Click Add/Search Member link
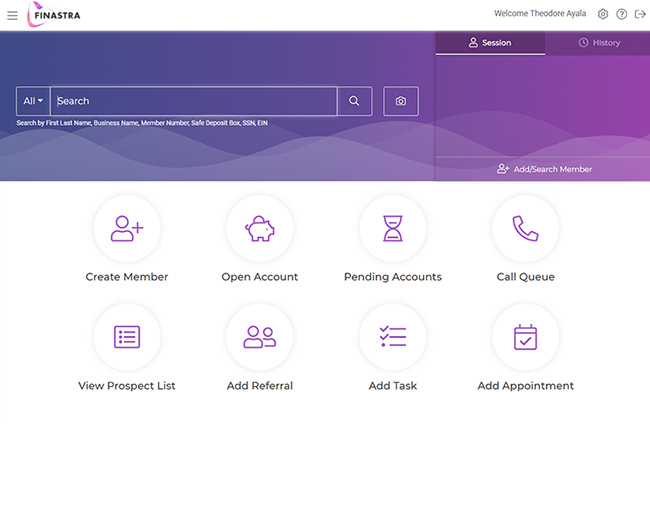 544,169
